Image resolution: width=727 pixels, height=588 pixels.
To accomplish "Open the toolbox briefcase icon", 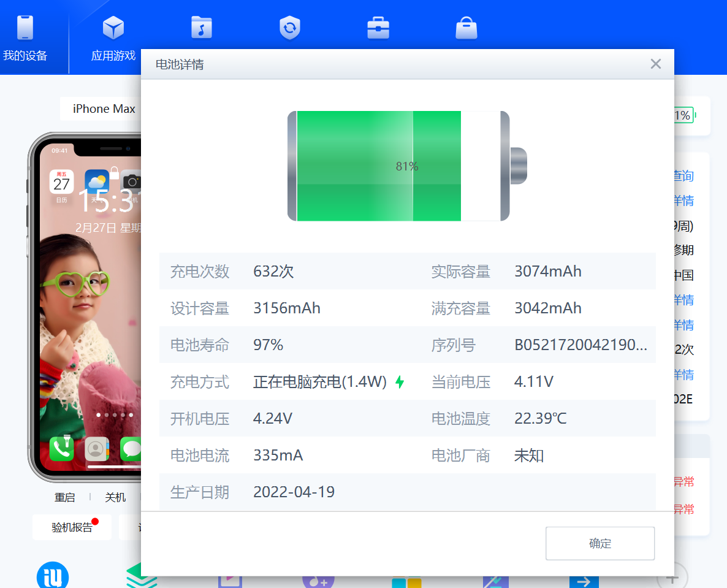I will tap(378, 28).
